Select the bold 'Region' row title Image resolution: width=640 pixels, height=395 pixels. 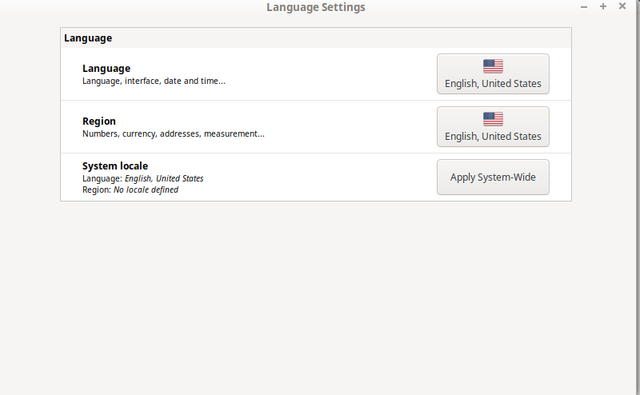[x=99, y=121]
